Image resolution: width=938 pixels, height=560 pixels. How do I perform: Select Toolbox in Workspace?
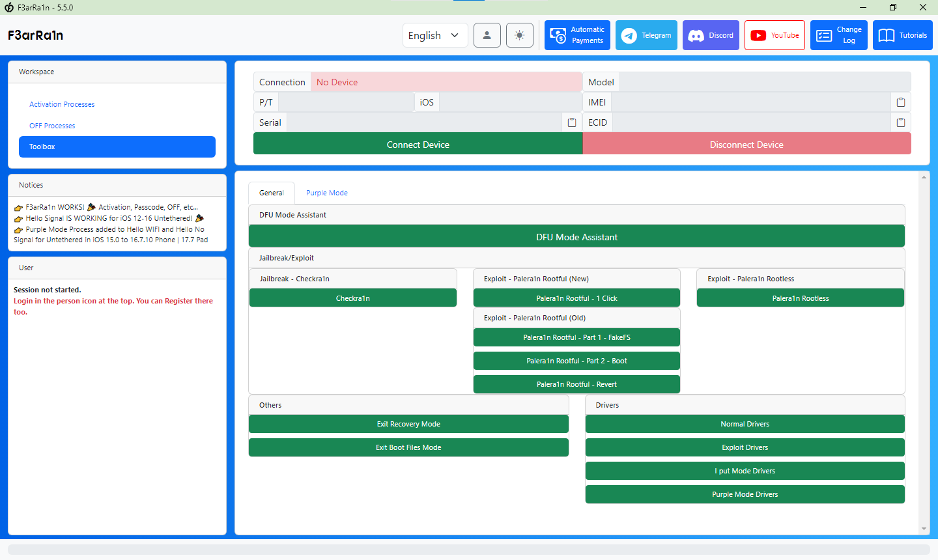point(117,147)
